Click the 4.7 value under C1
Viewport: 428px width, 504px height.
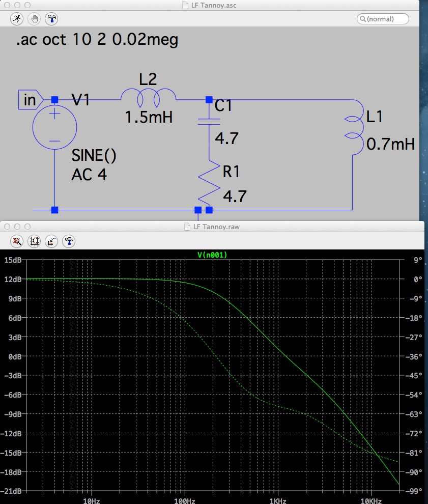click(227, 138)
